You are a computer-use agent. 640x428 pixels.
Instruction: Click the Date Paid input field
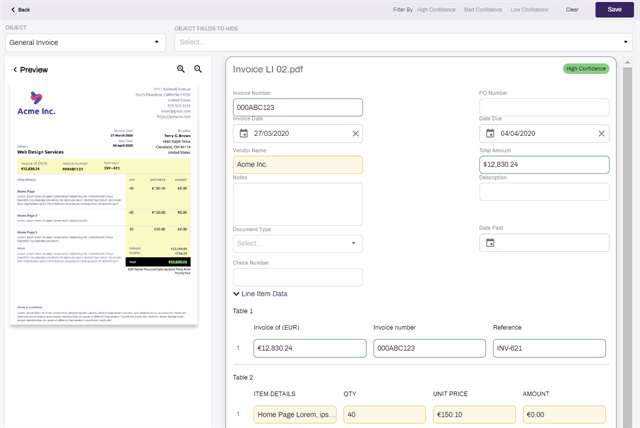click(544, 243)
